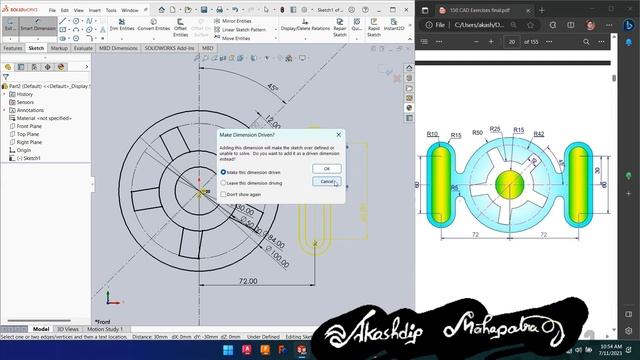Click the Exit Sketch button
This screenshot has height=360, width=640.
coord(10,25)
